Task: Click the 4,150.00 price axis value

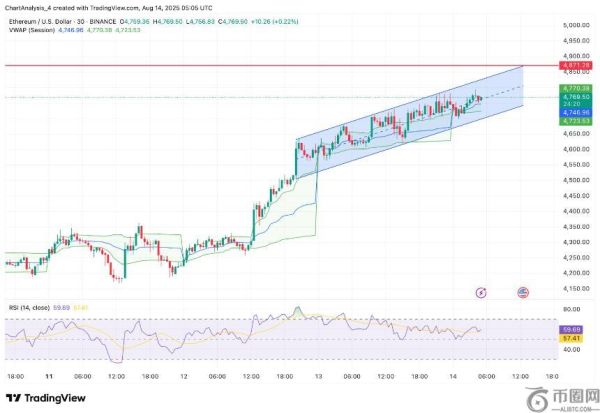Action: click(x=576, y=288)
